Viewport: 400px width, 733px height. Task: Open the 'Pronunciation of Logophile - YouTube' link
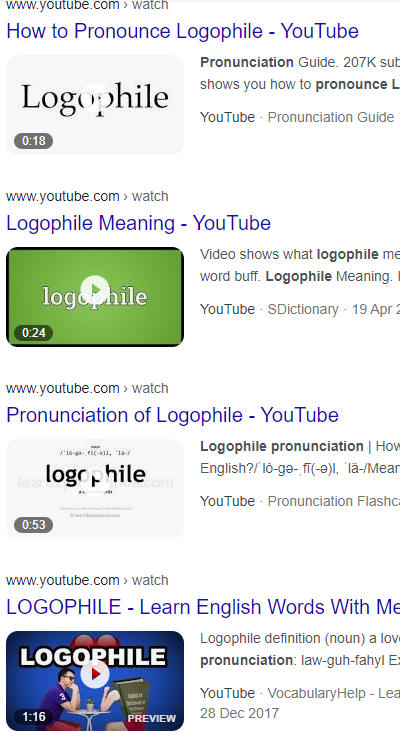[172, 415]
